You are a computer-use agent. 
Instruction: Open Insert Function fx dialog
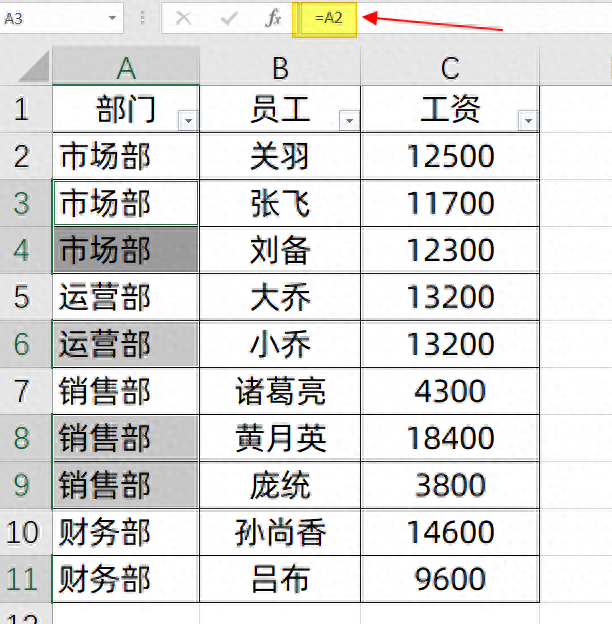tap(273, 18)
